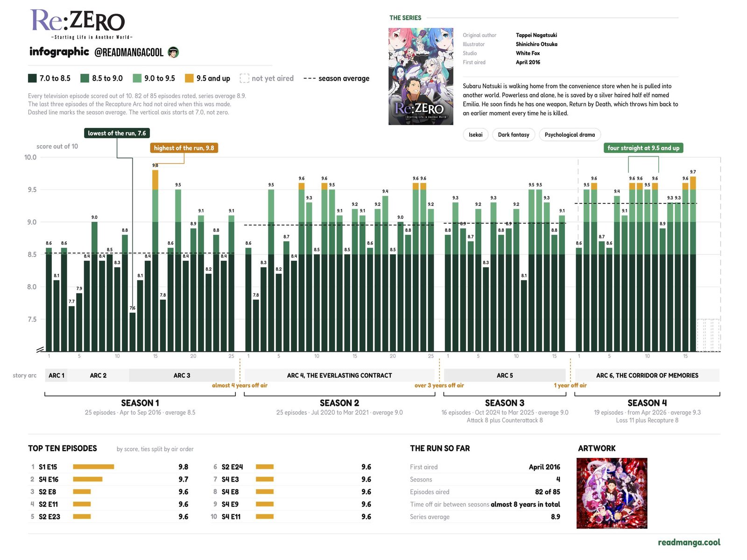Click the 'Episodes aired 82 of 85' row
The image size is (747, 560).
[x=485, y=492]
